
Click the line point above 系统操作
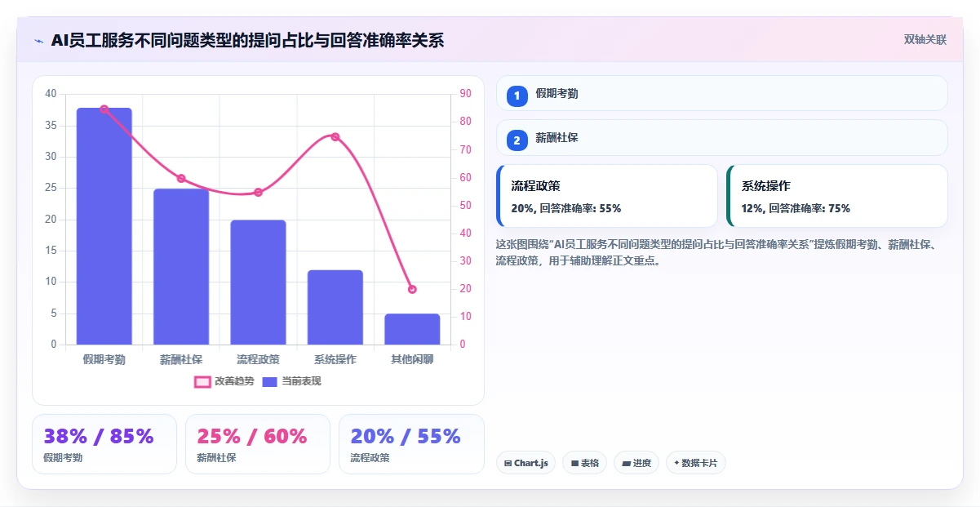tap(335, 136)
